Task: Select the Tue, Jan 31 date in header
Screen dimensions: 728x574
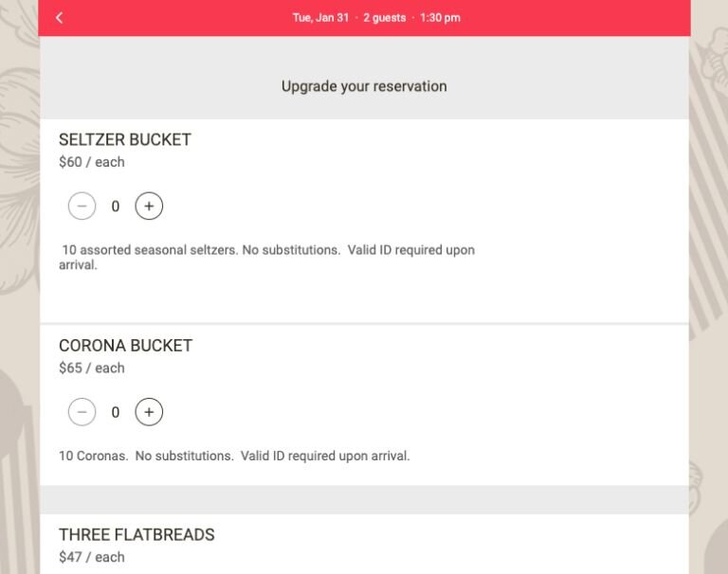Action: (320, 18)
